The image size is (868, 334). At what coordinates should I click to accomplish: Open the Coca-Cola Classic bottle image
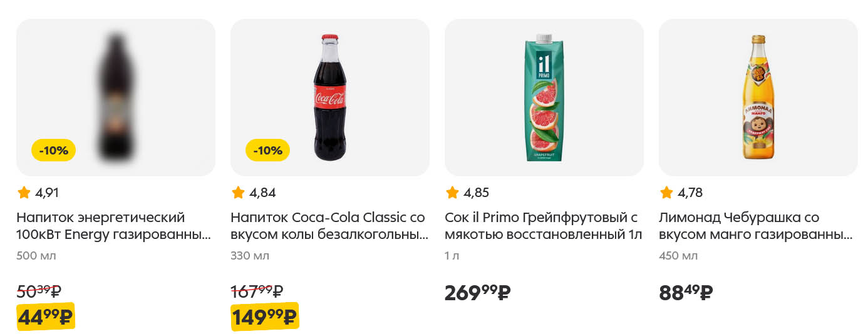click(x=329, y=97)
